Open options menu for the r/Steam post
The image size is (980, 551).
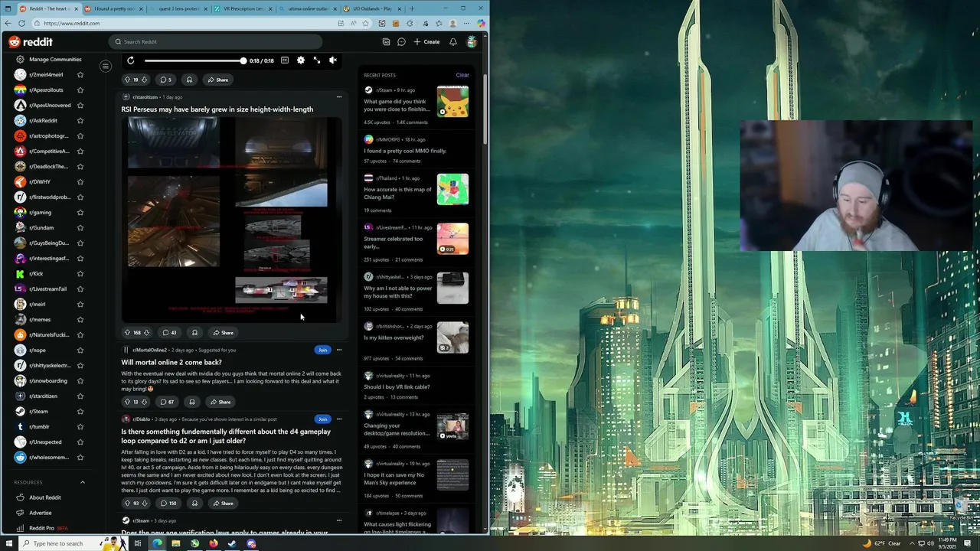click(x=339, y=520)
